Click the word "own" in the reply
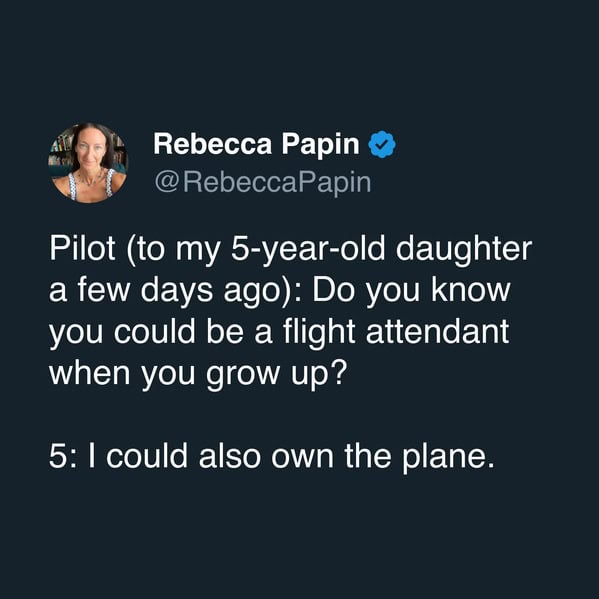This screenshot has height=599, width=599. 303,458
